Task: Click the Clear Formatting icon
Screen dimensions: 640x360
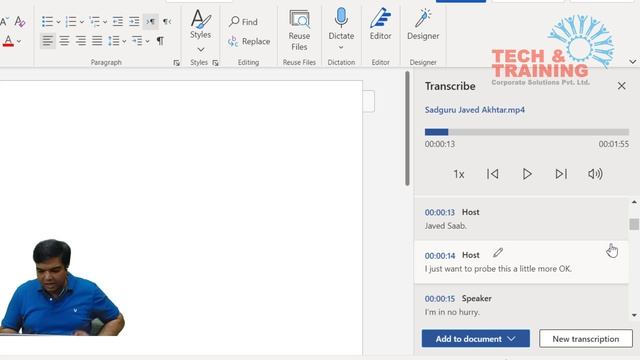Action: coord(20,22)
